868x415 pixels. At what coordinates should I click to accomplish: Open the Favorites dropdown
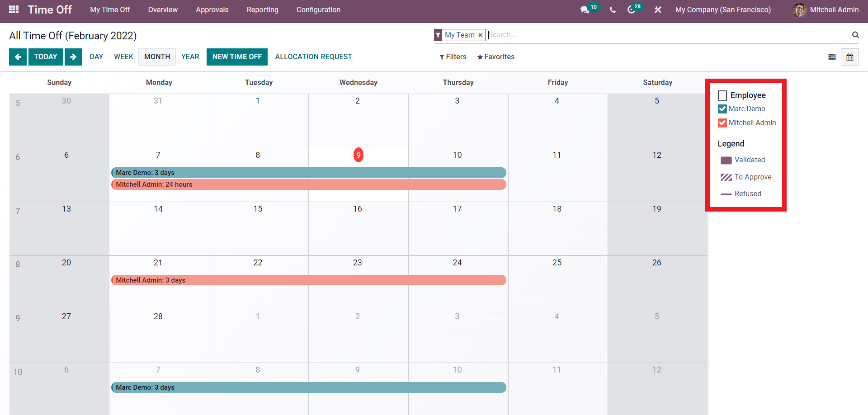pyautogui.click(x=496, y=57)
